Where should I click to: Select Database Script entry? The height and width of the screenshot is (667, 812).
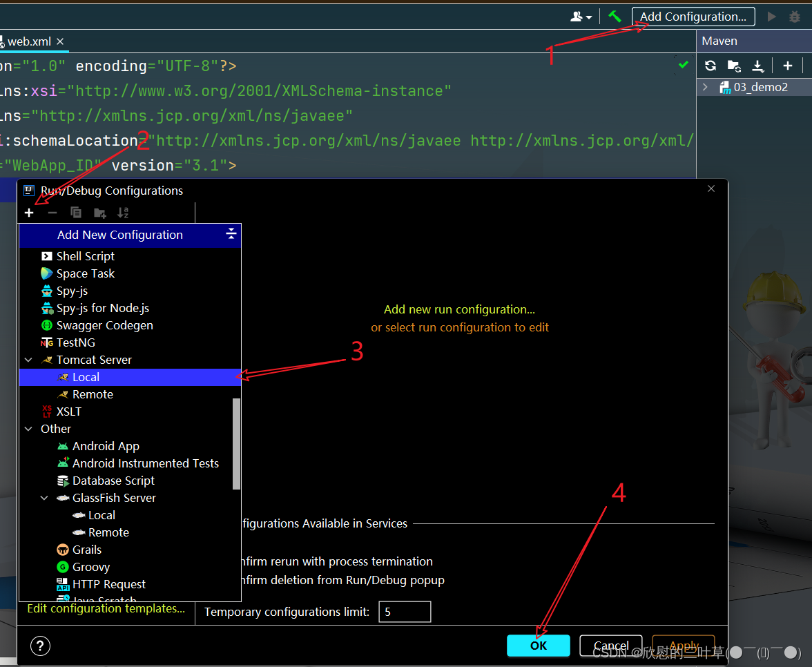(113, 481)
